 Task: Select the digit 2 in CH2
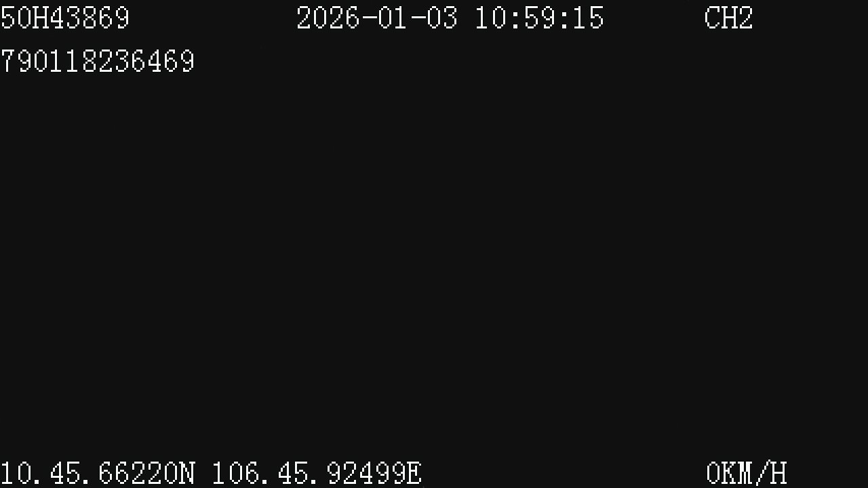pos(745,18)
